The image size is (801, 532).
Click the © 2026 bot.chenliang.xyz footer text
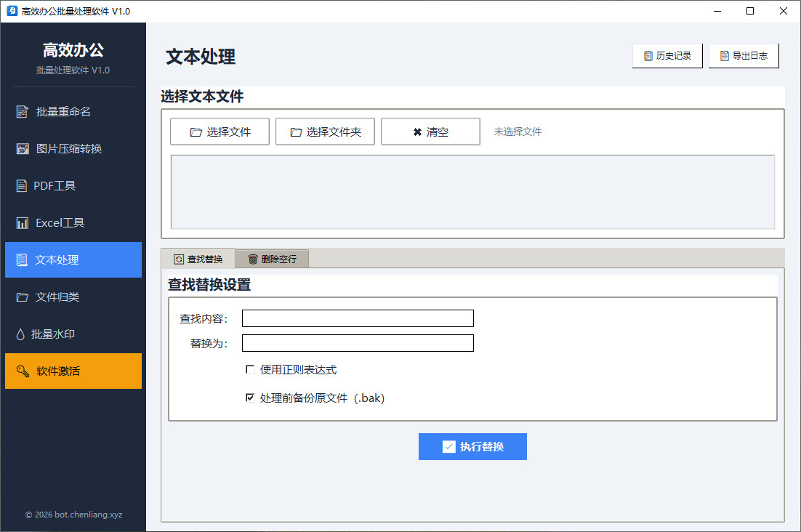point(73,515)
